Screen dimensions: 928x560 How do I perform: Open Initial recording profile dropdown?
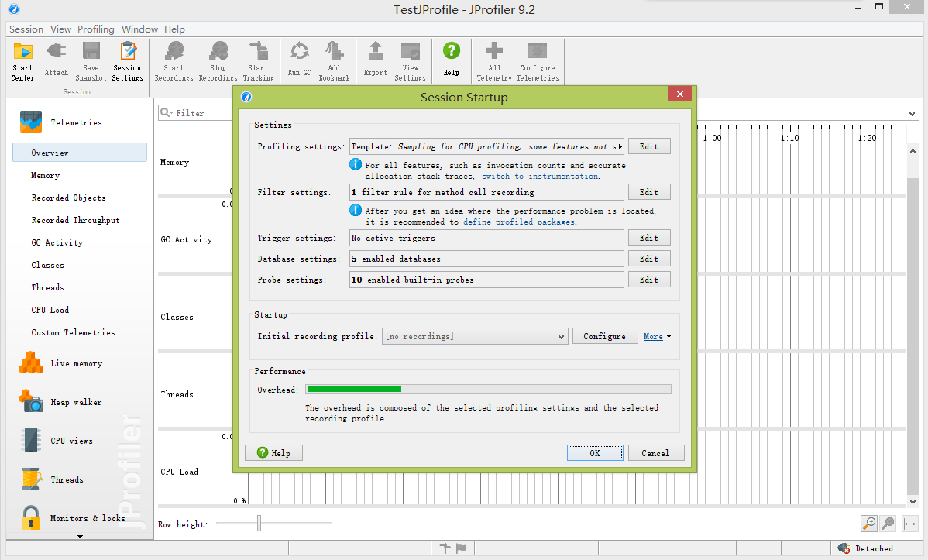[476, 336]
